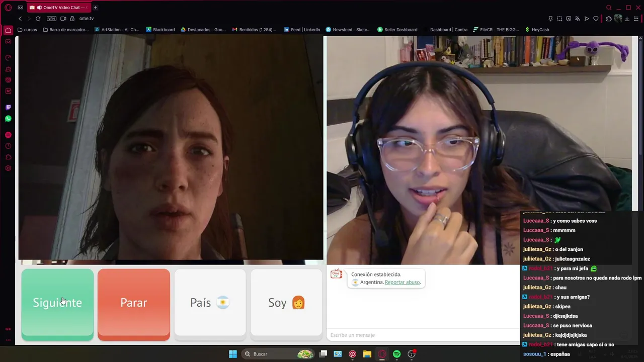644x362 pixels.
Task: Toggle the ad blocker shield icon
Action: click(x=569, y=19)
